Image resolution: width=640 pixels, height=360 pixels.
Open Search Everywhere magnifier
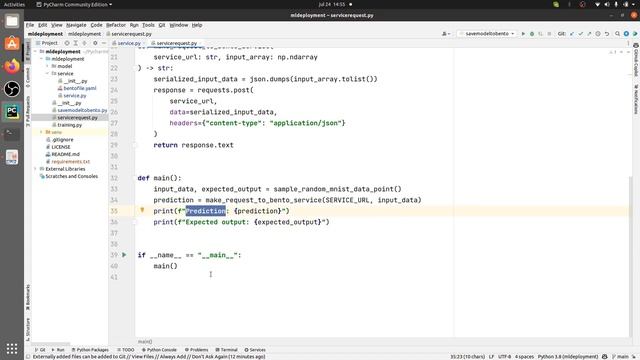coord(618,34)
